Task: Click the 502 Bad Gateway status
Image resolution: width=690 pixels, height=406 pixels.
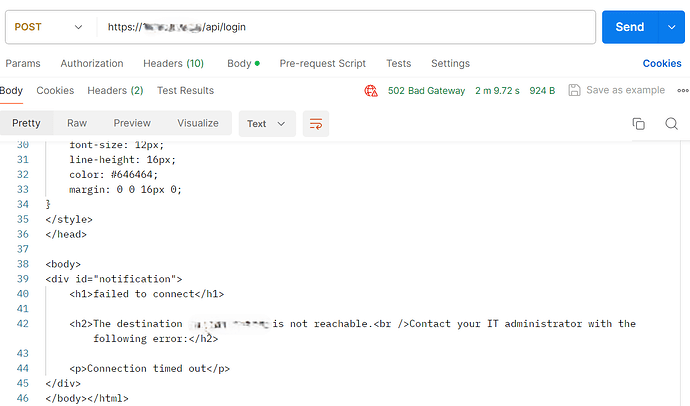Action: pos(426,91)
